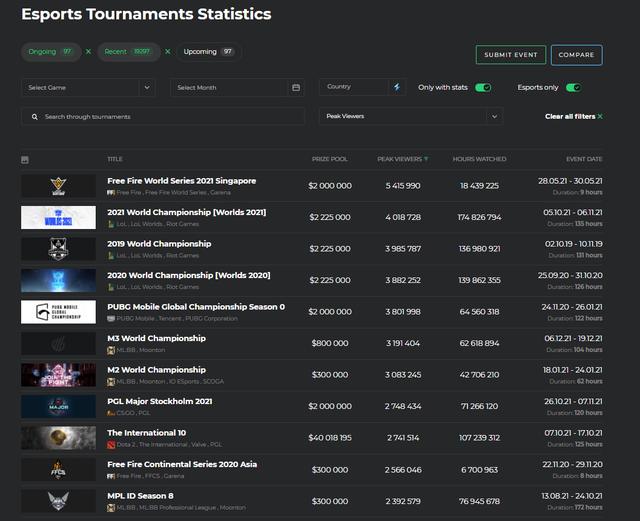Click the Worlds 2021 thumbnail
This screenshot has width=640, height=521.
58,217
